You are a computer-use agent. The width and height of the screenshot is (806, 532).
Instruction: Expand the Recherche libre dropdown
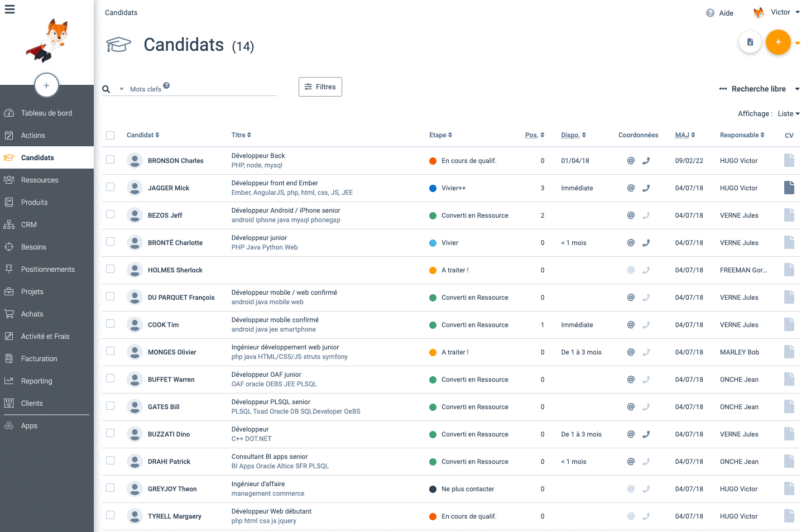(x=797, y=89)
